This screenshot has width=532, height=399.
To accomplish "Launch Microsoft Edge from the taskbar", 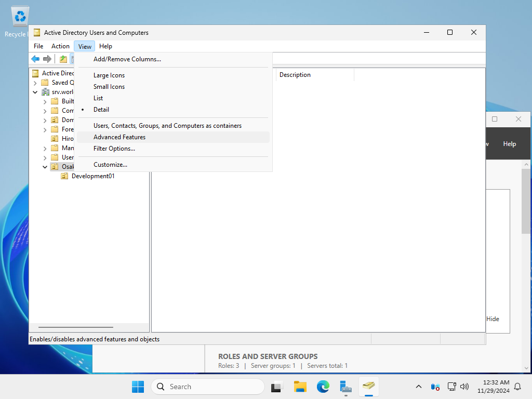I will (x=323, y=387).
